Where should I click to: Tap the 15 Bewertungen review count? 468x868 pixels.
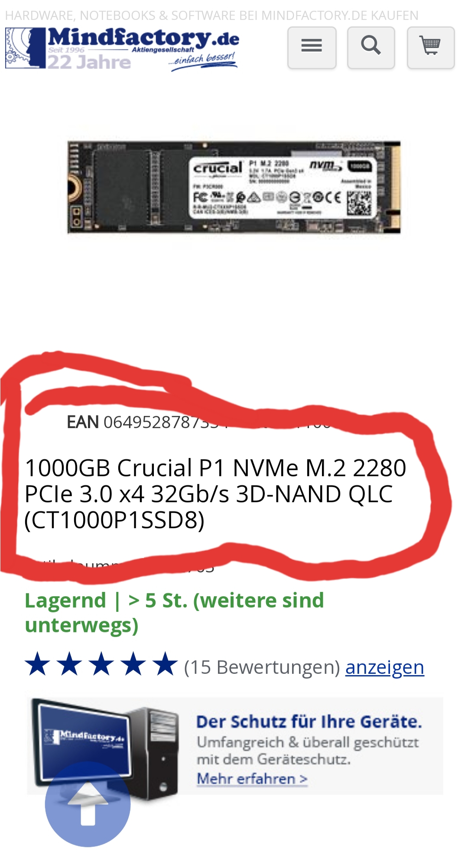tap(262, 667)
